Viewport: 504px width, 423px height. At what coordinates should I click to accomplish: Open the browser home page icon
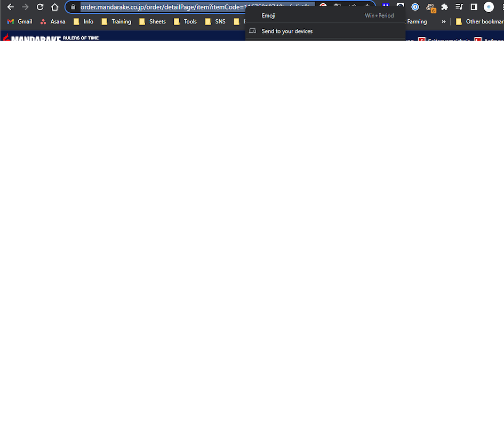point(54,7)
